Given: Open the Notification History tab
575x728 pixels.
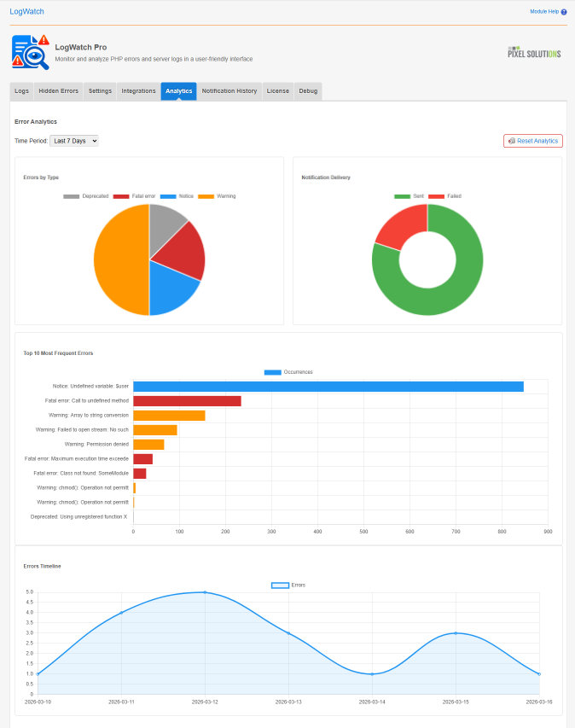Looking at the screenshot, I should coord(229,91).
